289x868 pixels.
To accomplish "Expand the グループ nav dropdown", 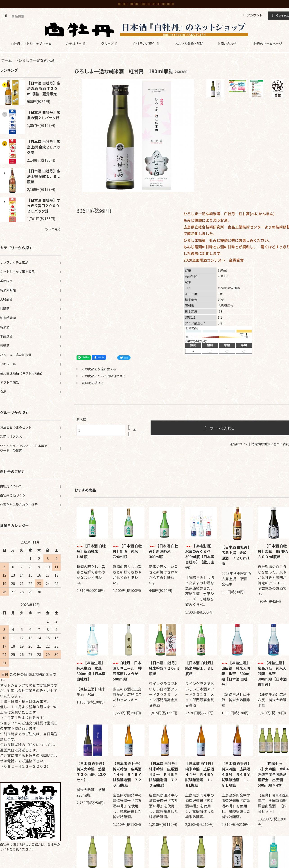I will [109, 43].
